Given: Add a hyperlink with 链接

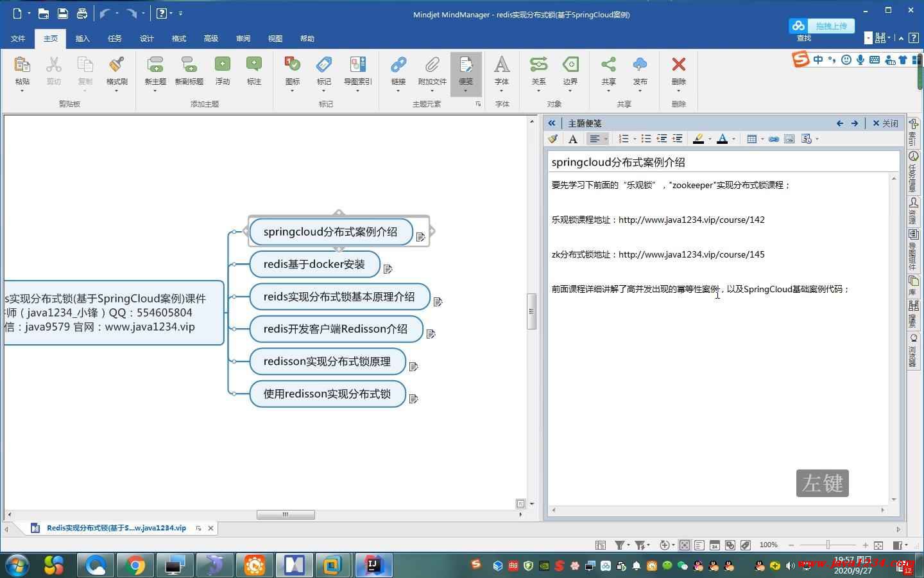Looking at the screenshot, I should (x=398, y=71).
